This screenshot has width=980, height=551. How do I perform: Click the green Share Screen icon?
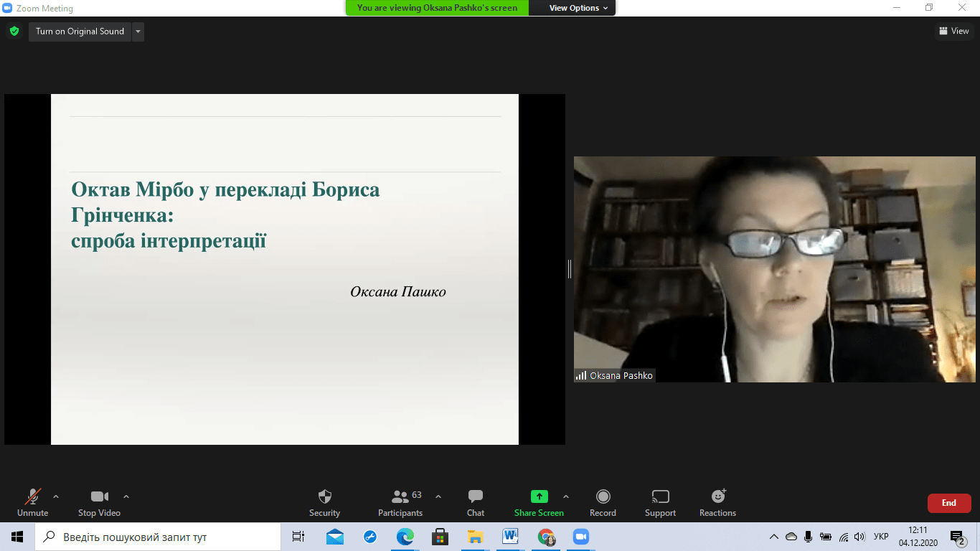pos(539,496)
